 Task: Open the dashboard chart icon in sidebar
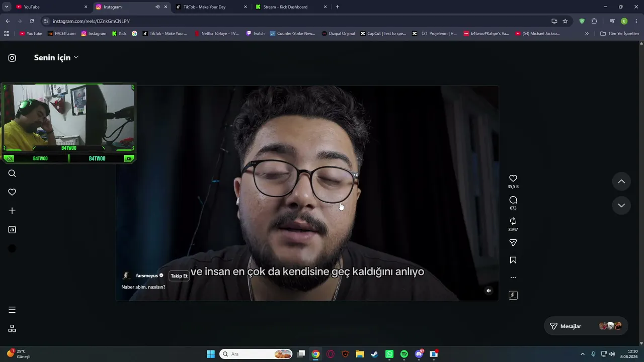[12, 230]
